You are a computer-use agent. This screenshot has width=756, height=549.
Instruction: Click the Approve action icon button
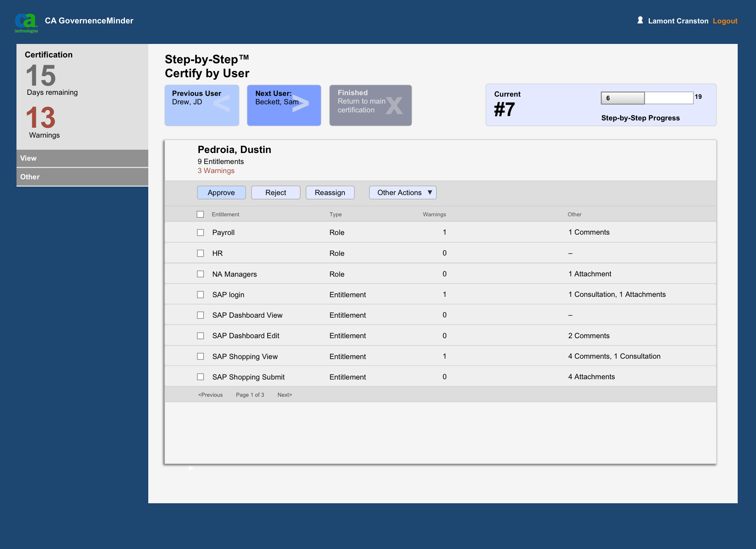point(221,193)
